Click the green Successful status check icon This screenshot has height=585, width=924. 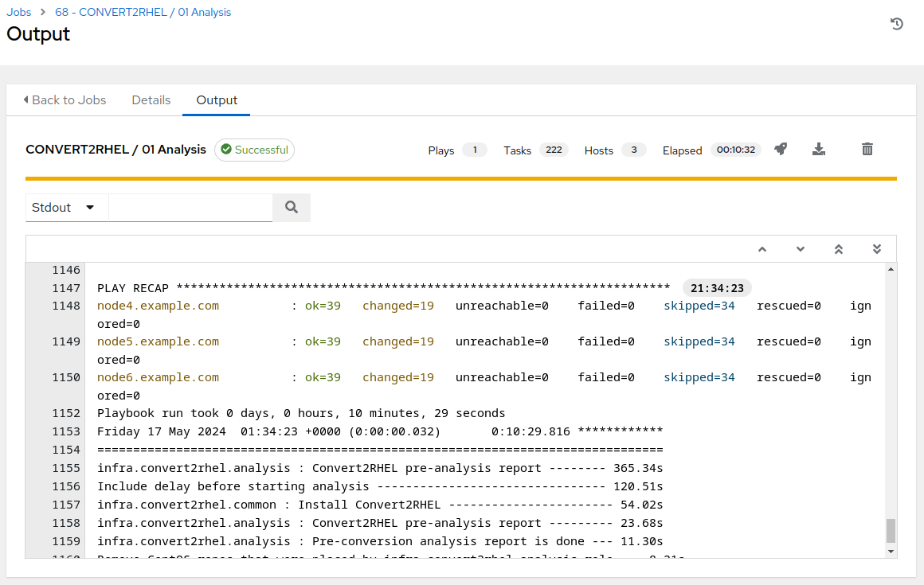tap(225, 150)
